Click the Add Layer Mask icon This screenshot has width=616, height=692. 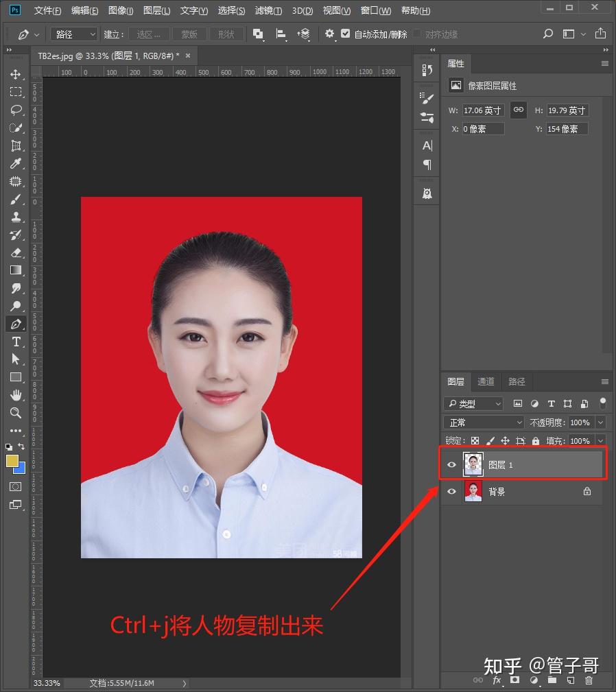click(514, 680)
